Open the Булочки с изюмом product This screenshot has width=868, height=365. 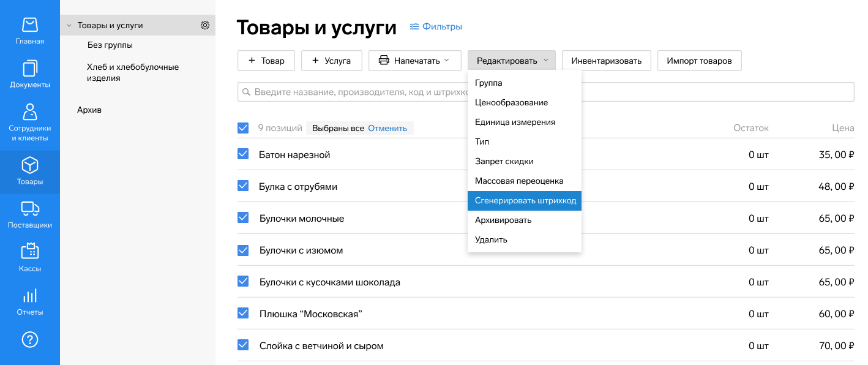[301, 250]
